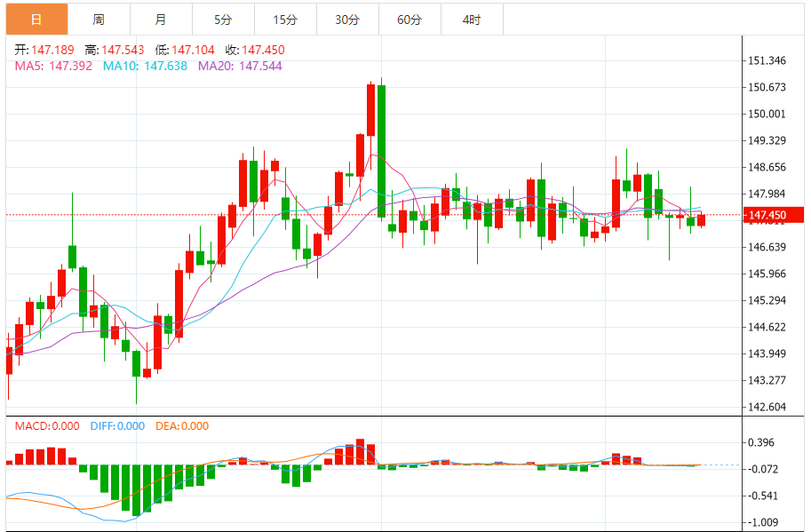Open the 15分 interval tab
Viewport: 811px width, 532px height.
(x=285, y=20)
